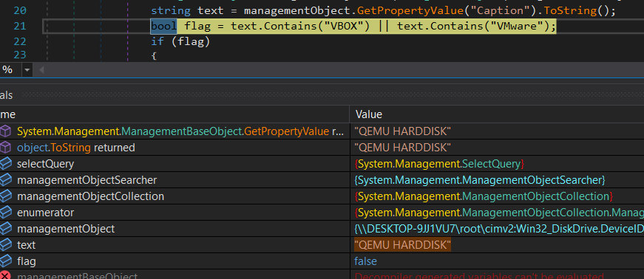Click the managementBaseObject error icon
Screen dimensions: 644x279
[x=5, y=276]
